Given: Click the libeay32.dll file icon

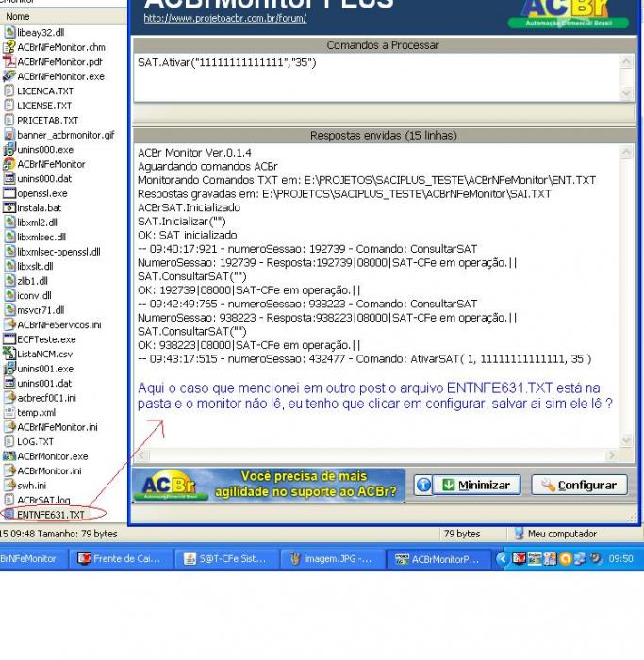Looking at the screenshot, I should [9, 33].
